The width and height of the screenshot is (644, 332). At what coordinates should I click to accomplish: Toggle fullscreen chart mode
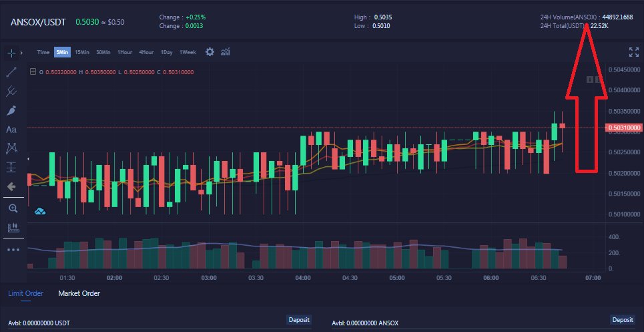coord(634,52)
